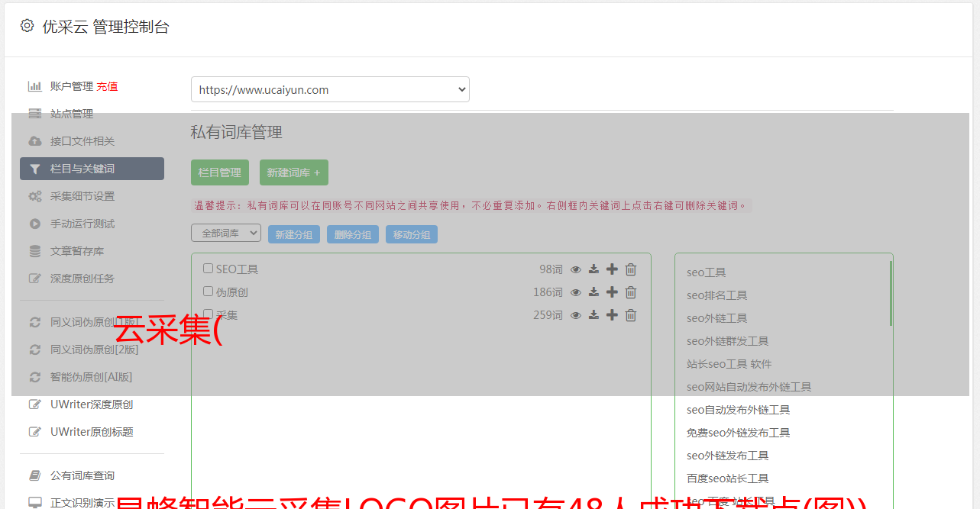Click the edit icon for UWriter深度原创
The width and height of the screenshot is (980, 509).
[x=34, y=404]
